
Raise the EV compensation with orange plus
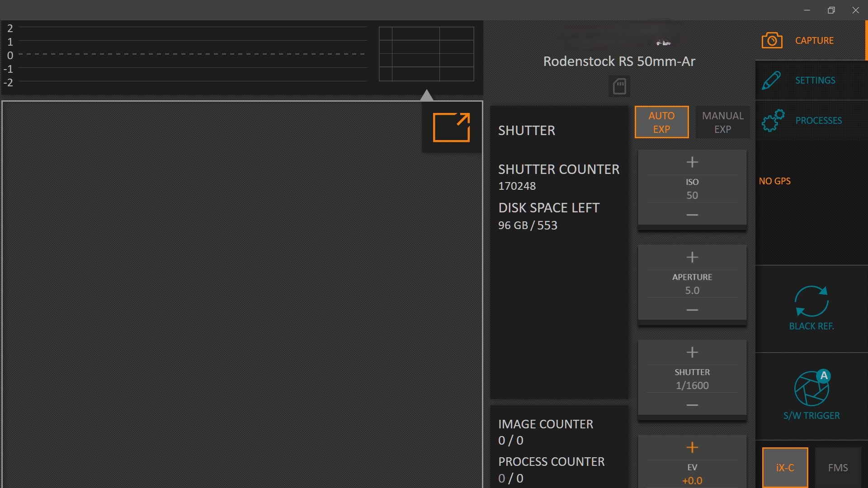click(x=692, y=447)
